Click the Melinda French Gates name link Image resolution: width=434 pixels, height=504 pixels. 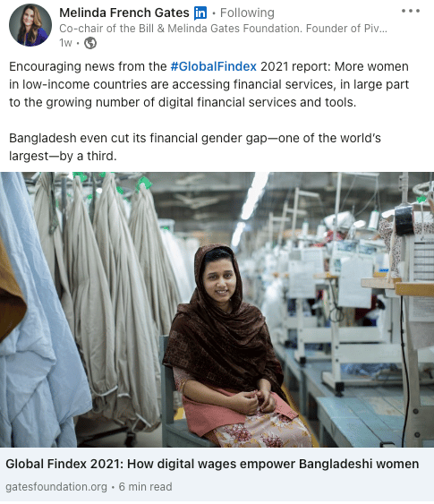tap(124, 13)
